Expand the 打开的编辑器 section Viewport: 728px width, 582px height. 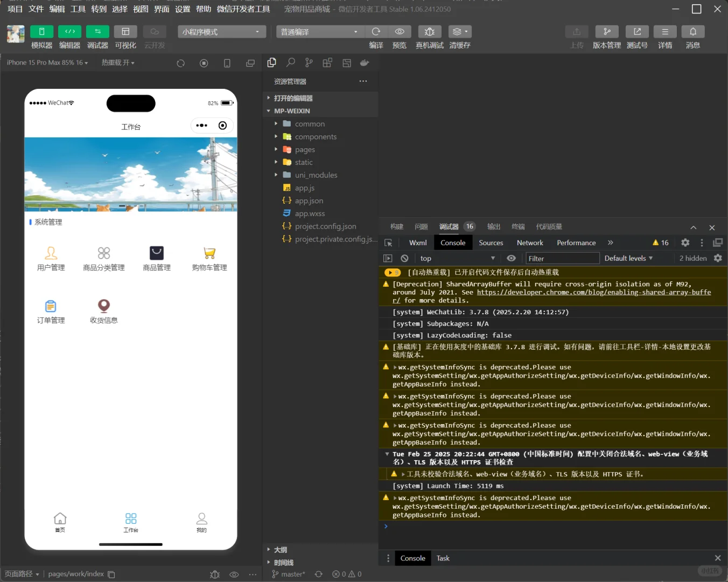320,98
